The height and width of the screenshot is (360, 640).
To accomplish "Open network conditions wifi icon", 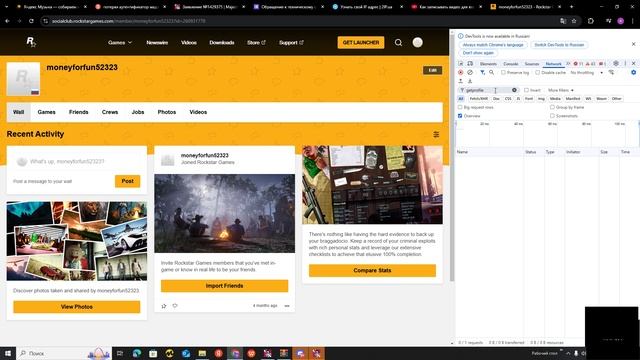I will click(611, 72).
